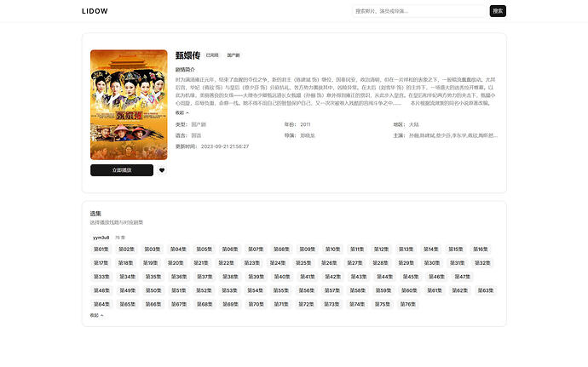Select episode 第48集
Screen dimensions: 588x367
click(101, 290)
